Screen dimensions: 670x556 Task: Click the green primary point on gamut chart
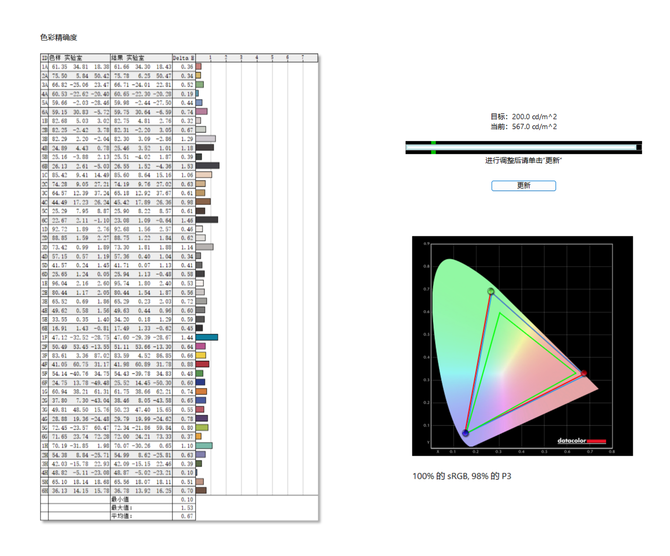click(491, 291)
